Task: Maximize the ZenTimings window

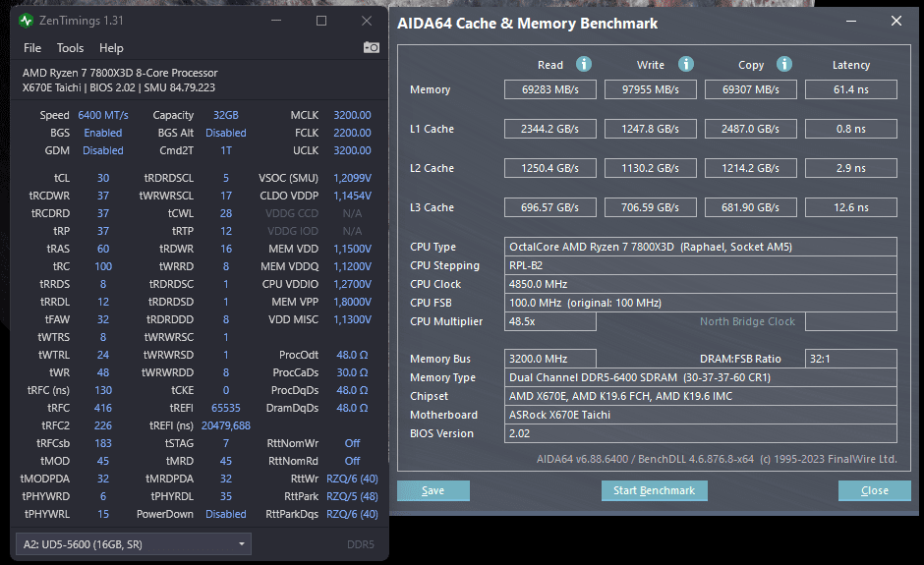Action: click(x=321, y=21)
